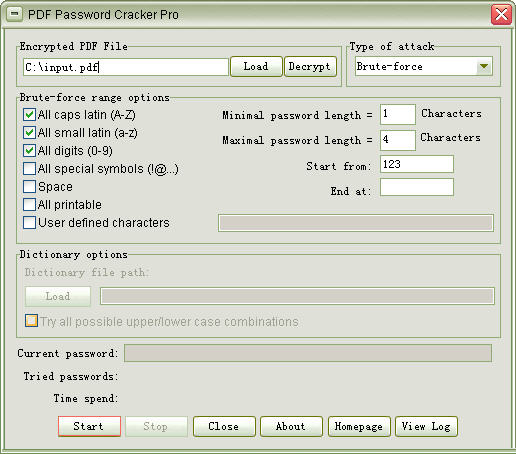Focus the End at input field
Image resolution: width=516 pixels, height=454 pixels.
(x=417, y=187)
